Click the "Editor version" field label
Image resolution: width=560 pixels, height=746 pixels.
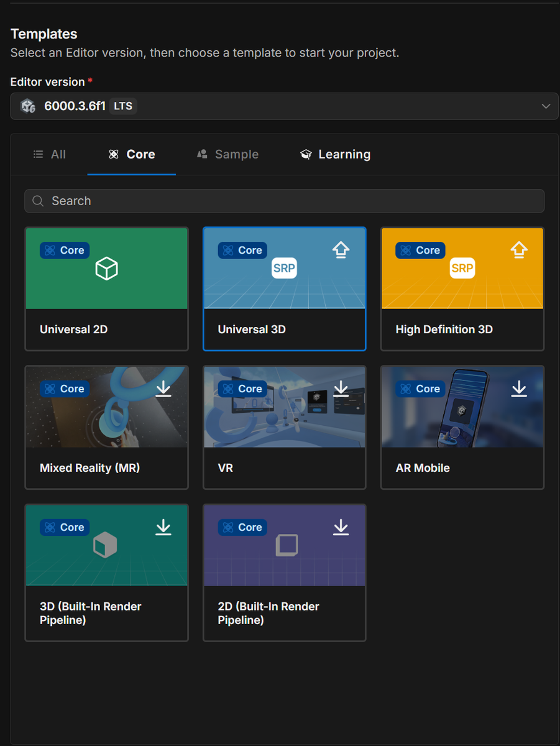coord(48,82)
